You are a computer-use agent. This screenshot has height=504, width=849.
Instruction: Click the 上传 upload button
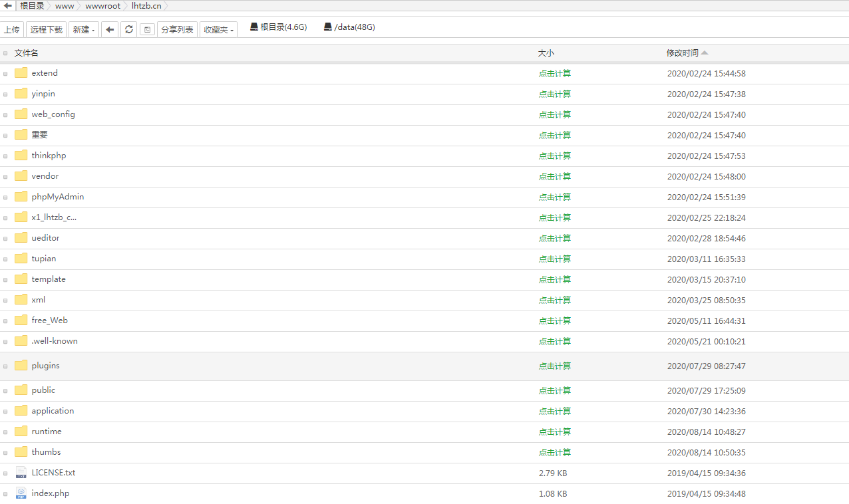12,29
